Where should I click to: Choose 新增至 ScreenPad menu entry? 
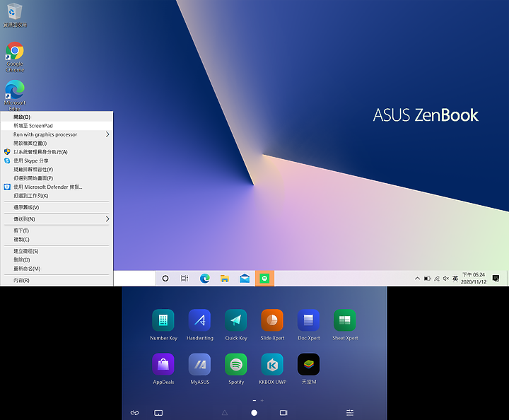tap(57, 126)
